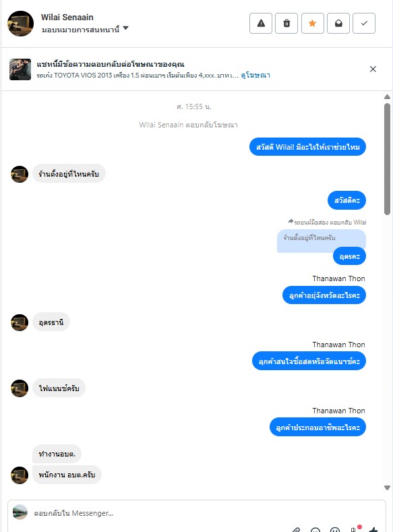Close the ad reply notification banner
Screen dimensions: 393x532
373,69
